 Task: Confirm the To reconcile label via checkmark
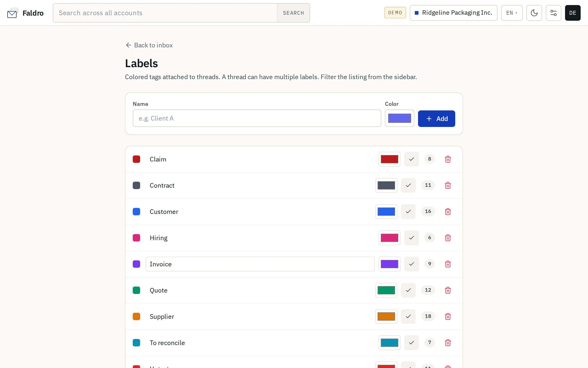tap(411, 343)
